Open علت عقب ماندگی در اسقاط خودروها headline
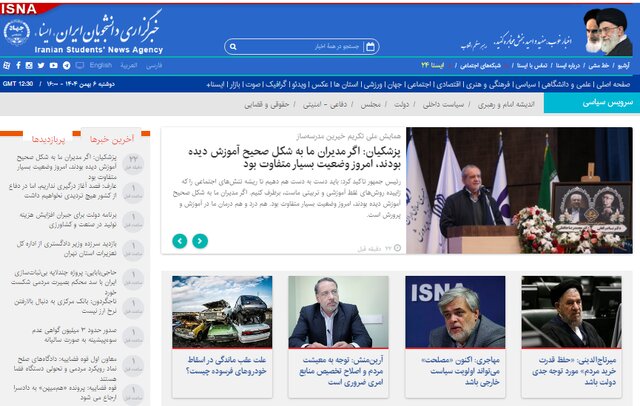This screenshot has height=406, width=640. point(226,366)
